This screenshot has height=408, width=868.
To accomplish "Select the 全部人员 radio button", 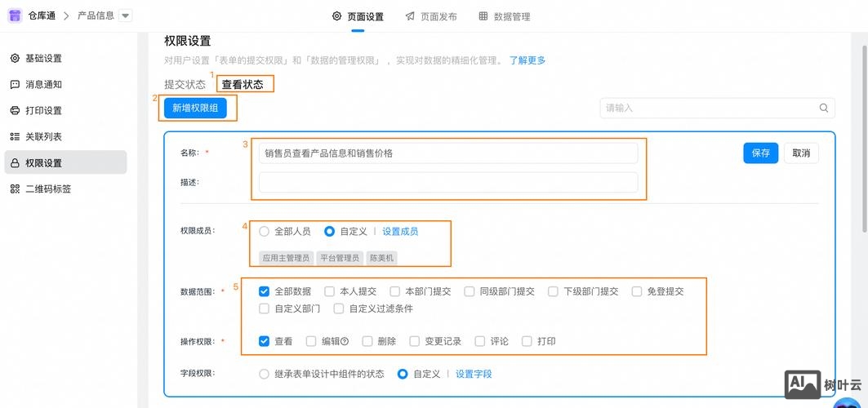I will [264, 232].
